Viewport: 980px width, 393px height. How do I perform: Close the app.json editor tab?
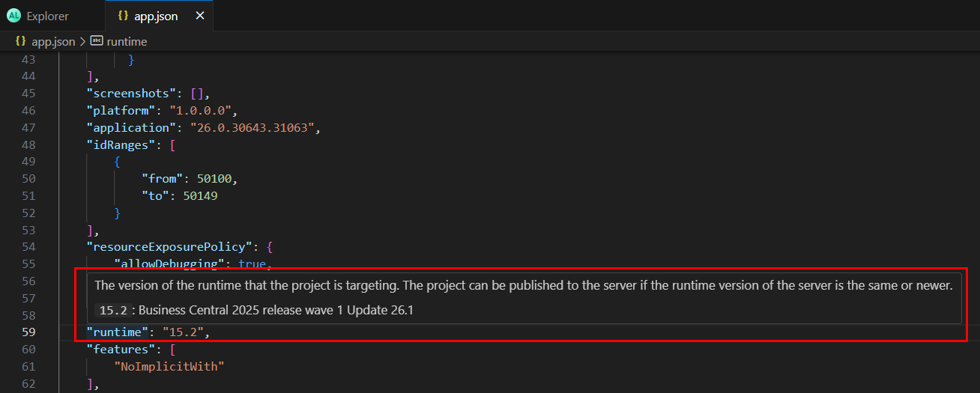pyautogui.click(x=199, y=16)
